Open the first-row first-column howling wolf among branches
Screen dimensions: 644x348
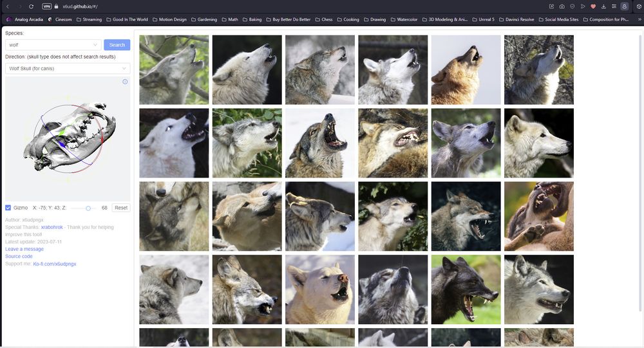click(x=174, y=69)
